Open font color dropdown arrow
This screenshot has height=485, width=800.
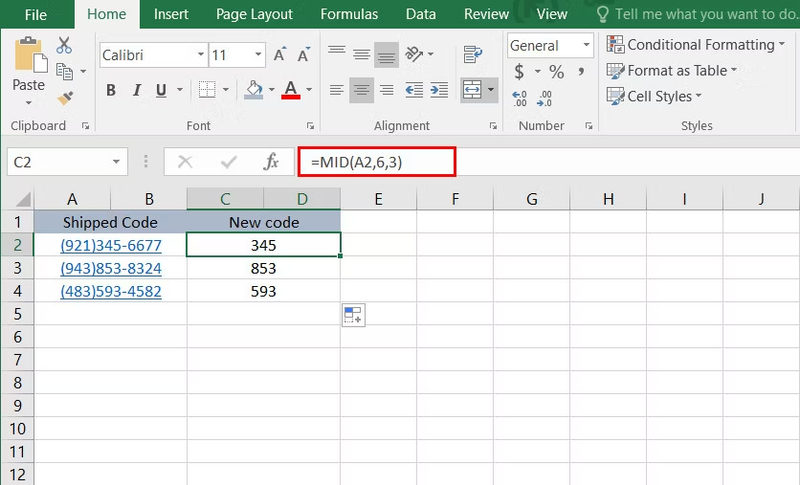309,90
